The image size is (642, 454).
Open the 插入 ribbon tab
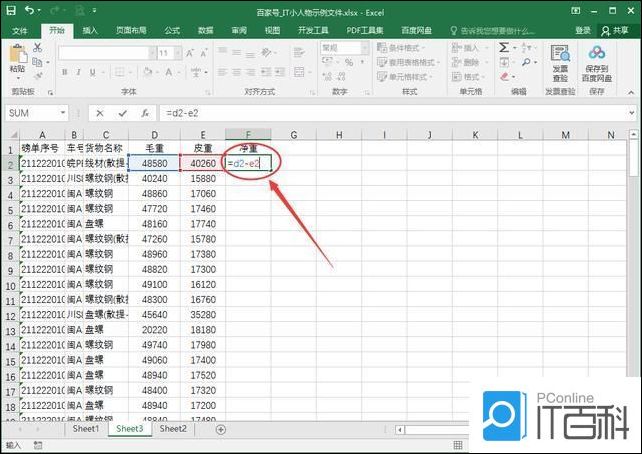point(91,30)
